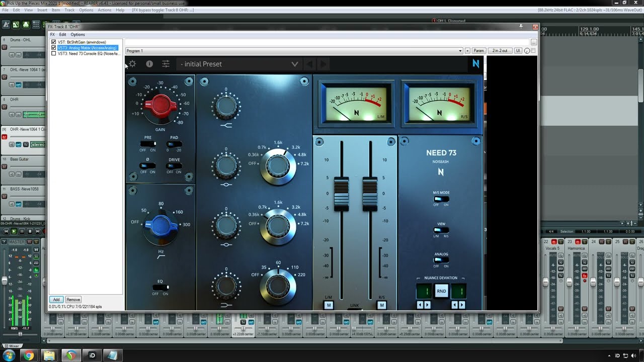Open the Program 1 preset dropdown
Screen dimensions: 644x362
coord(294,51)
